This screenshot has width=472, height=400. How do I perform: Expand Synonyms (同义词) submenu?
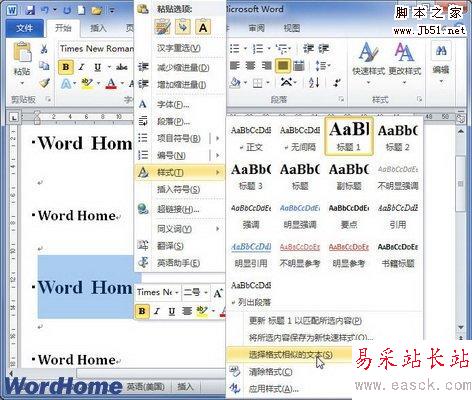(180, 229)
